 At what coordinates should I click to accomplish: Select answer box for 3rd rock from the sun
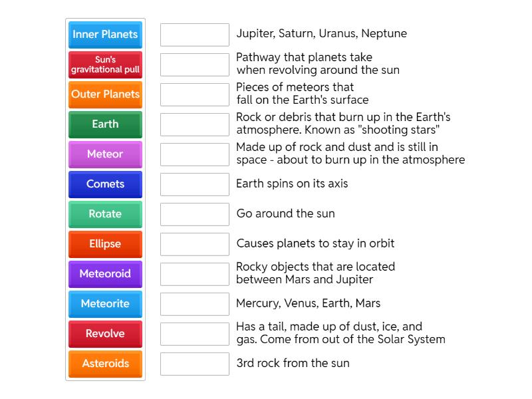pyautogui.click(x=194, y=364)
